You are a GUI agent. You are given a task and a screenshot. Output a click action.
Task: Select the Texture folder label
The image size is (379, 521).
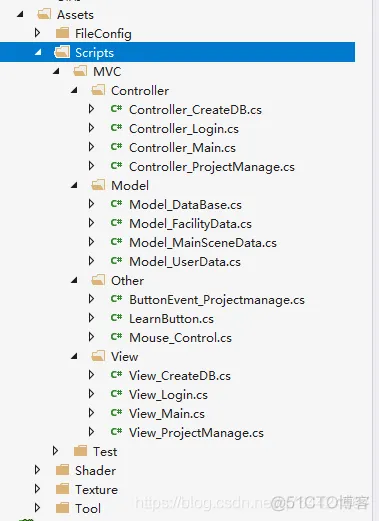(96, 490)
